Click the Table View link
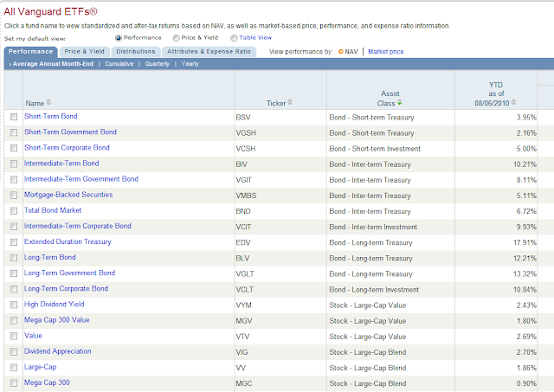Screen dimensions: 554x392 [255, 37]
